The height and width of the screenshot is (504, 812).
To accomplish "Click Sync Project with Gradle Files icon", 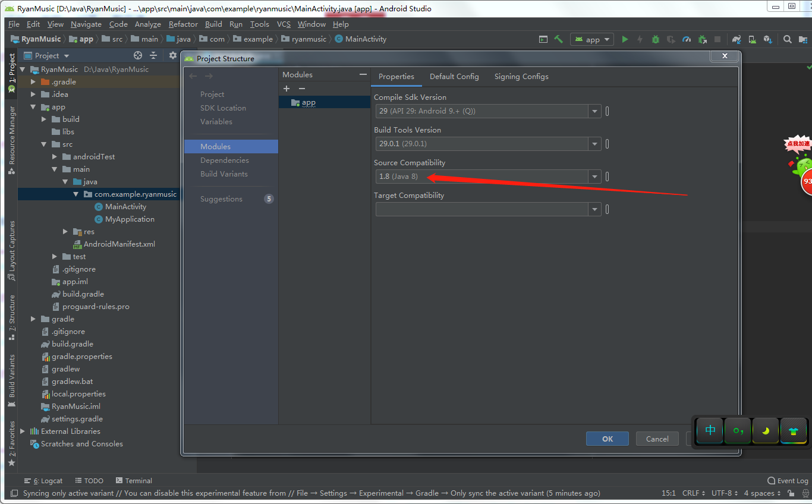I will coord(737,39).
